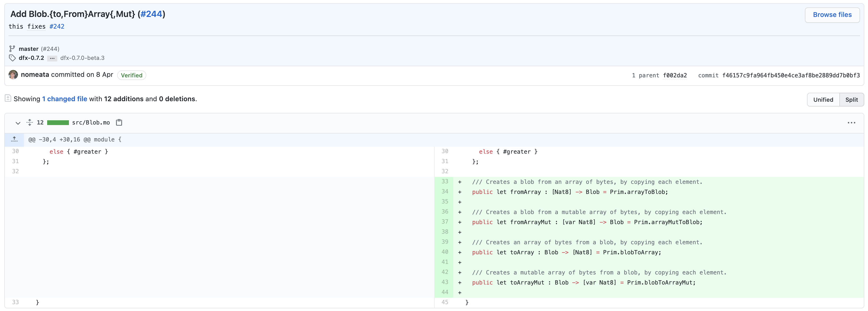868x311 pixels.
Task: Click line number 37 in the right pane
Action: tap(444, 222)
